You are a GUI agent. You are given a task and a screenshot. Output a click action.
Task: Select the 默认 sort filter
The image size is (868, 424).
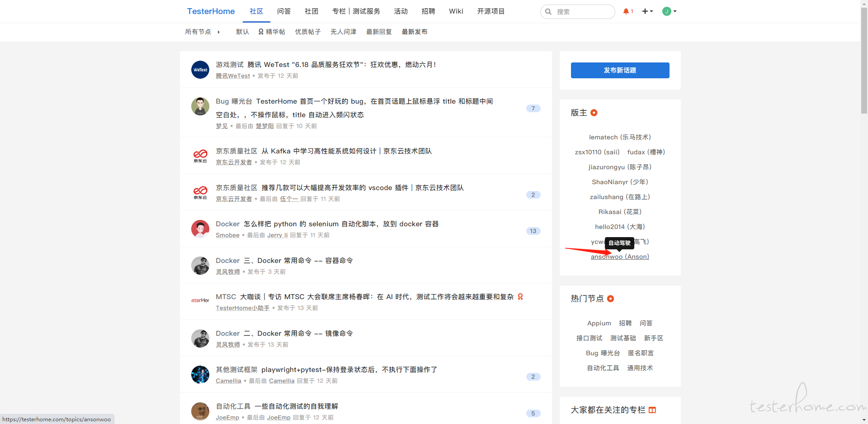click(242, 32)
